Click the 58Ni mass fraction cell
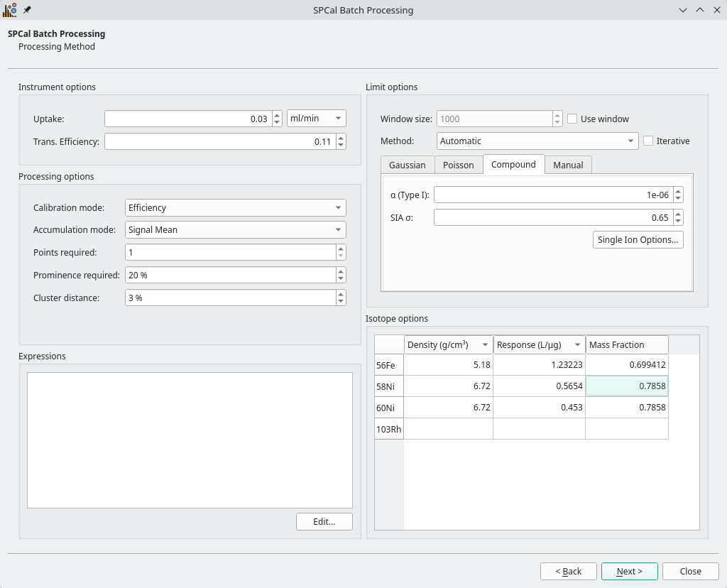727x588 pixels. (x=627, y=386)
